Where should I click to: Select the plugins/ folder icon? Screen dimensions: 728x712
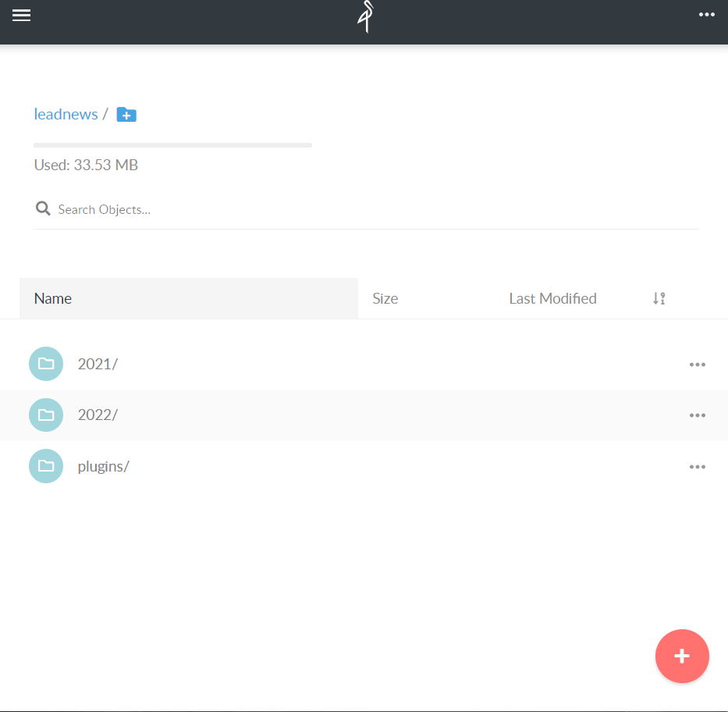point(46,466)
